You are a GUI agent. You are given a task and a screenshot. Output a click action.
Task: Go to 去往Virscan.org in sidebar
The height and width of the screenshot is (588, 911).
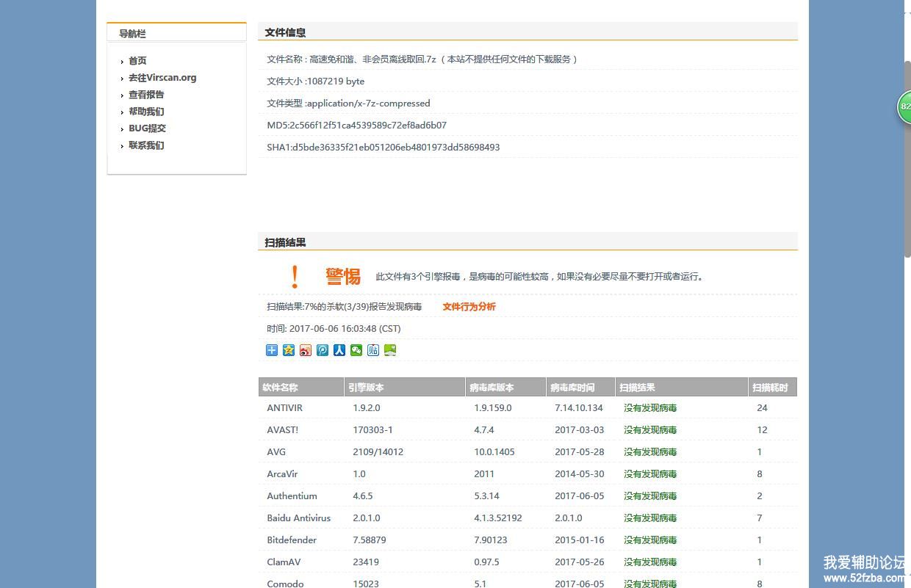coord(162,78)
